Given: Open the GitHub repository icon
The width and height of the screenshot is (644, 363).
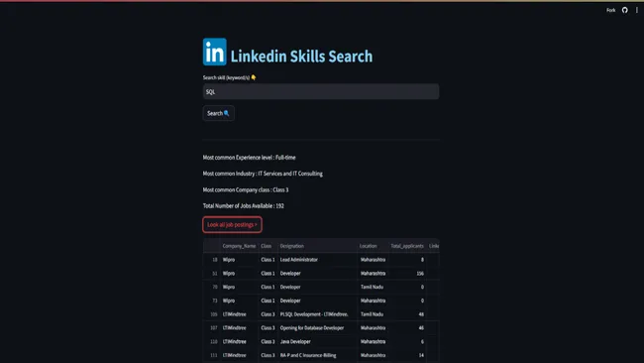Looking at the screenshot, I should pos(625,10).
